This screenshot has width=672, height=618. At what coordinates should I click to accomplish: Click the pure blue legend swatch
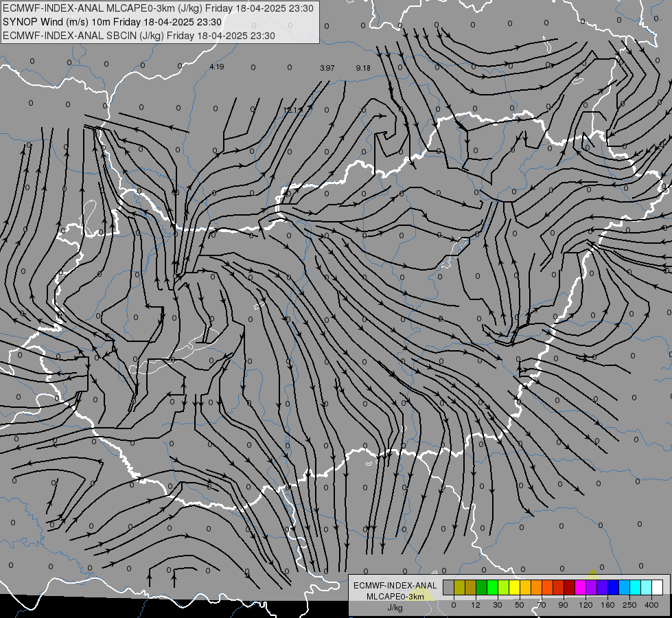point(614,587)
